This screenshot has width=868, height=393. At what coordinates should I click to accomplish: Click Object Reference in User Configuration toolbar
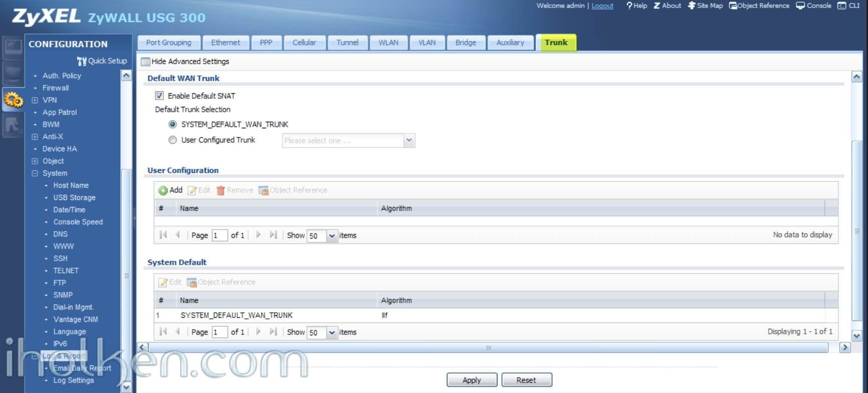point(293,190)
